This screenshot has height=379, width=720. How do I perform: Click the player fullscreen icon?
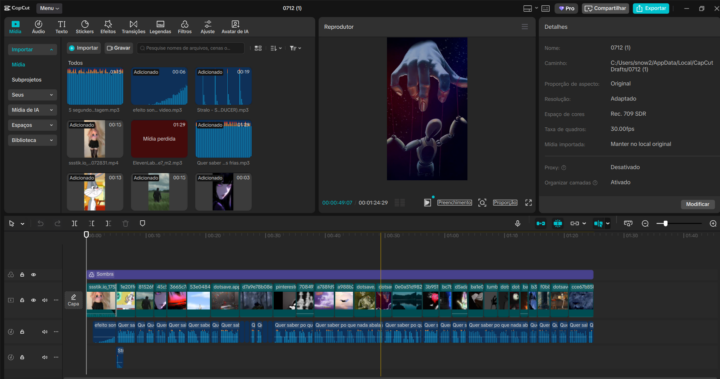529,203
